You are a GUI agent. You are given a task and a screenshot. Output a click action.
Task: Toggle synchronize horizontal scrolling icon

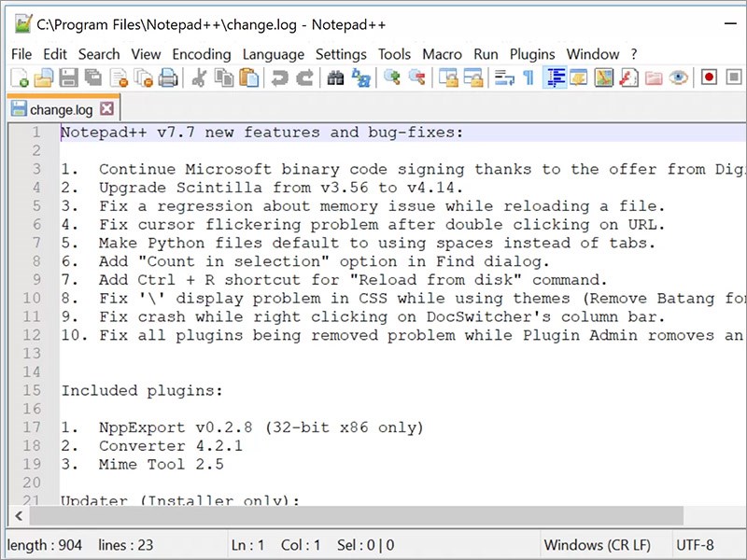click(x=473, y=77)
